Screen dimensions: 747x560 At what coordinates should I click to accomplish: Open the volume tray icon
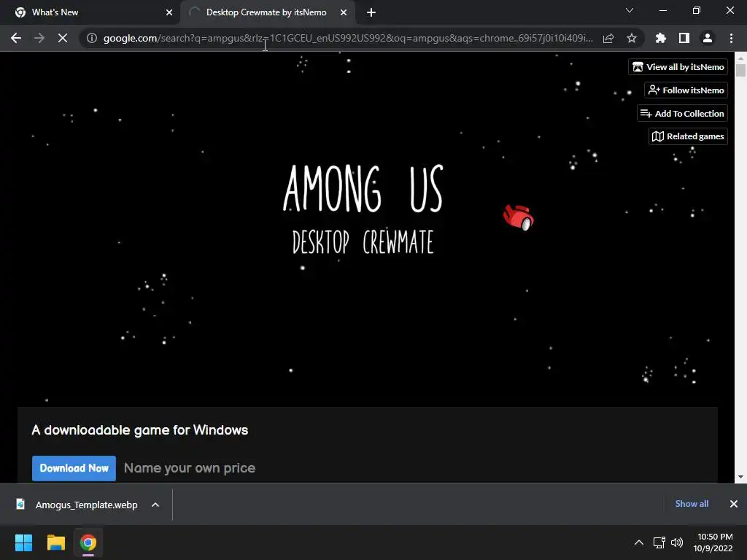[676, 542]
